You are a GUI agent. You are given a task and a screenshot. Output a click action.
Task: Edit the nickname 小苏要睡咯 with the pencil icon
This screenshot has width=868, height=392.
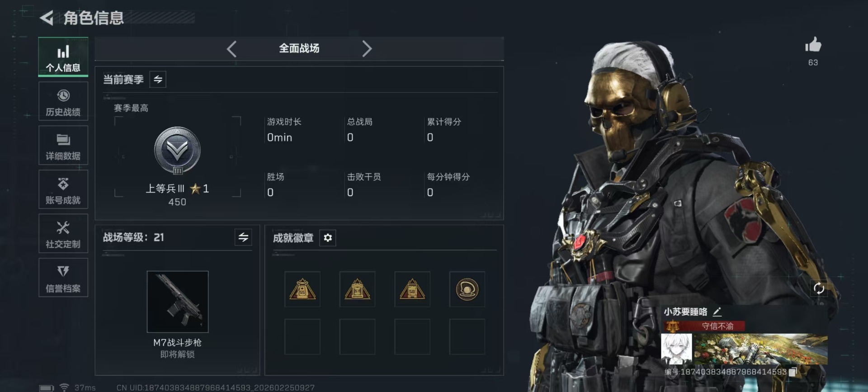[x=717, y=312]
